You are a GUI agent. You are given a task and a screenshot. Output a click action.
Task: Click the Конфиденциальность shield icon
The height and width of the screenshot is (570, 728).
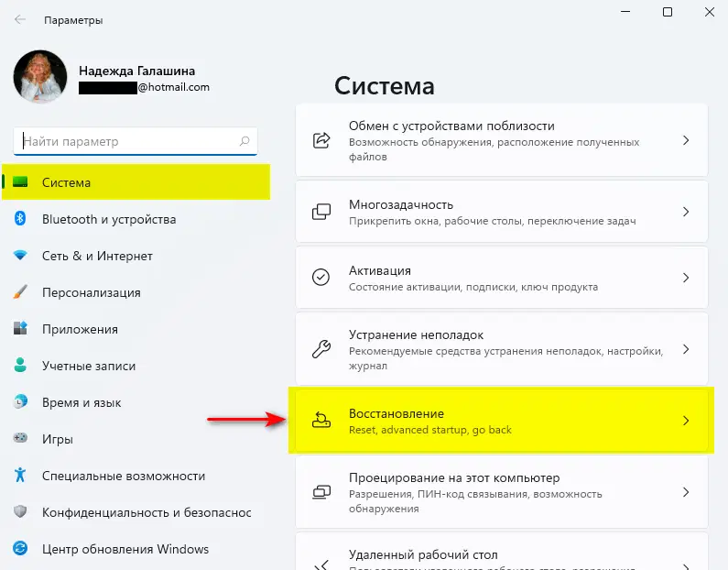pyautogui.click(x=19, y=512)
